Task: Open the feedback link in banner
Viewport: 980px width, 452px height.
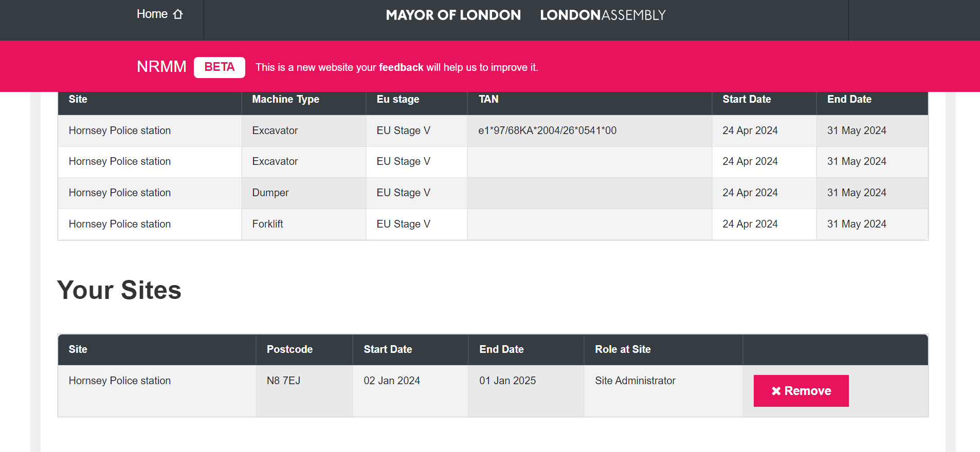Action: pyautogui.click(x=401, y=67)
